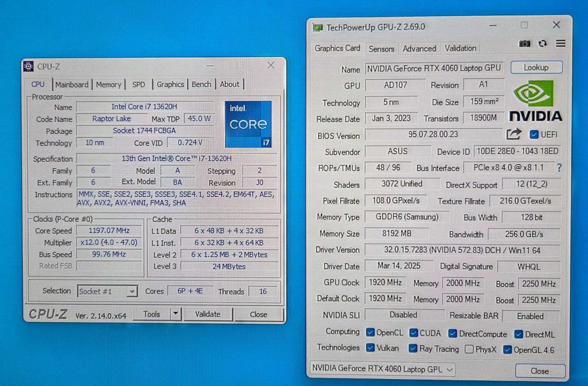The image size is (588, 386).
Task: Switch to the Graphics tab in CPU-Z
Action: 171,84
